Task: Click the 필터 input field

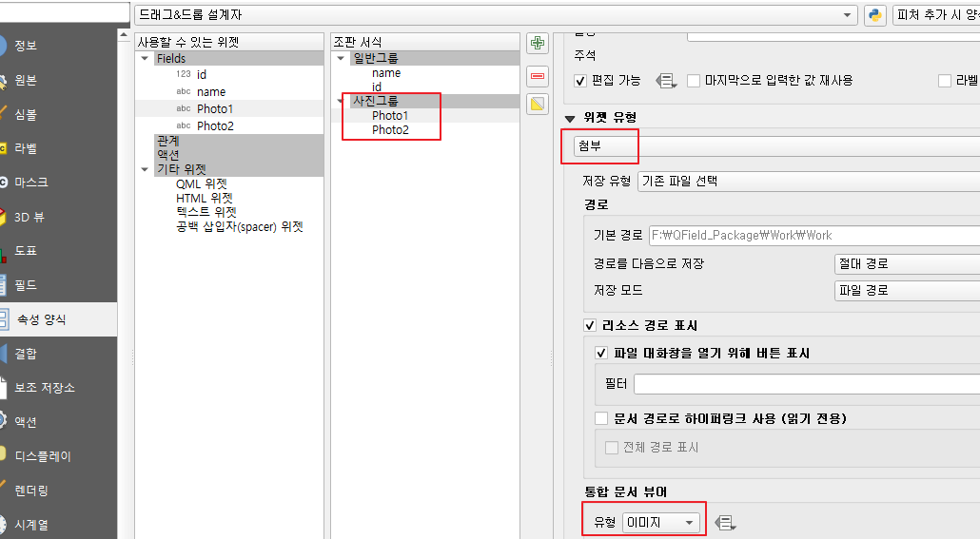Action: 807,384
